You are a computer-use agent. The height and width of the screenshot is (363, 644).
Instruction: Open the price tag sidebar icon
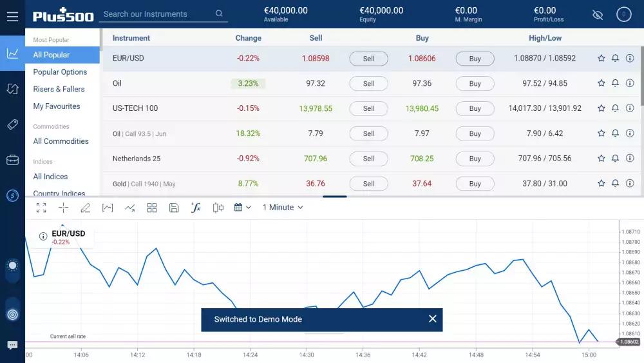pyautogui.click(x=12, y=124)
